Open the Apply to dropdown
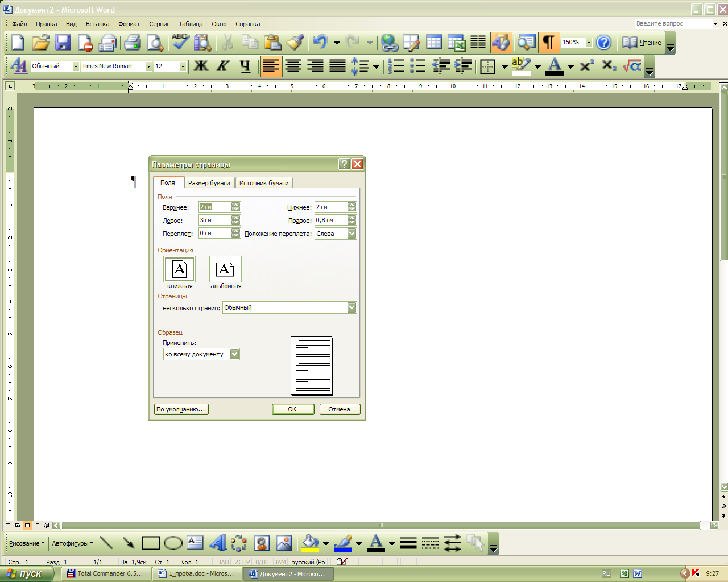728x582 pixels. tap(234, 354)
